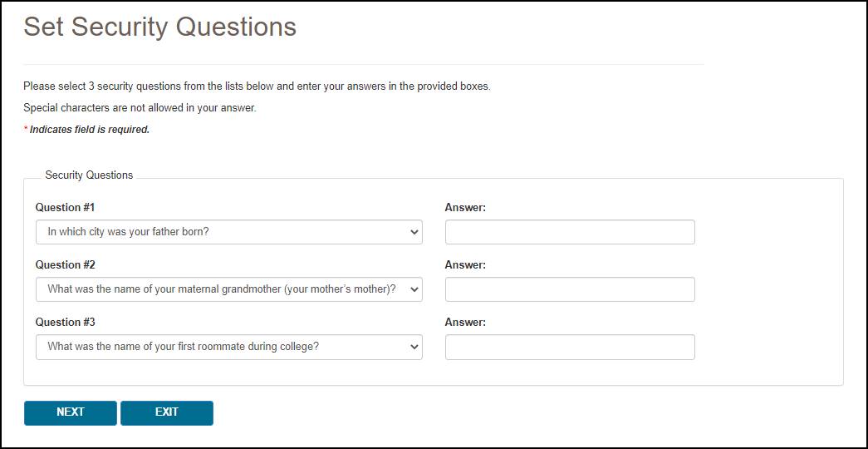Click the "Question #3" label
The image size is (868, 449).
(65, 322)
